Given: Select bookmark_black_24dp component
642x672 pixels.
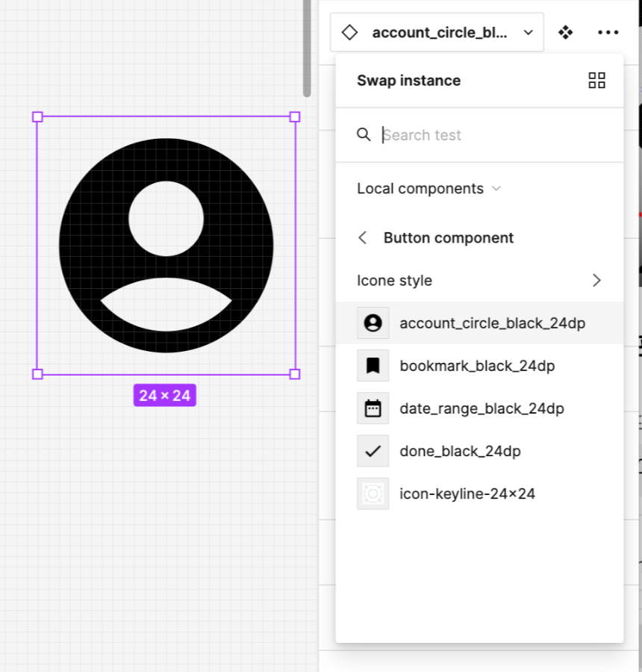Looking at the screenshot, I should tap(479, 366).
